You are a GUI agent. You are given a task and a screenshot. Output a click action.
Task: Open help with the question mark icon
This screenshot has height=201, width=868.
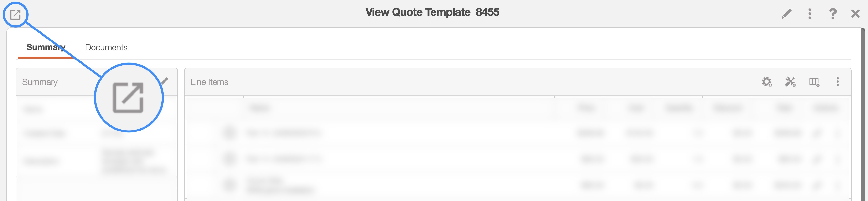point(833,14)
